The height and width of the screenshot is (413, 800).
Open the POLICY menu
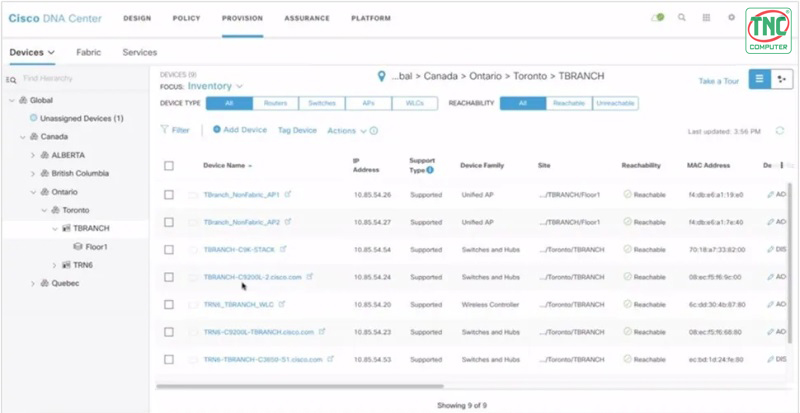[x=186, y=18]
